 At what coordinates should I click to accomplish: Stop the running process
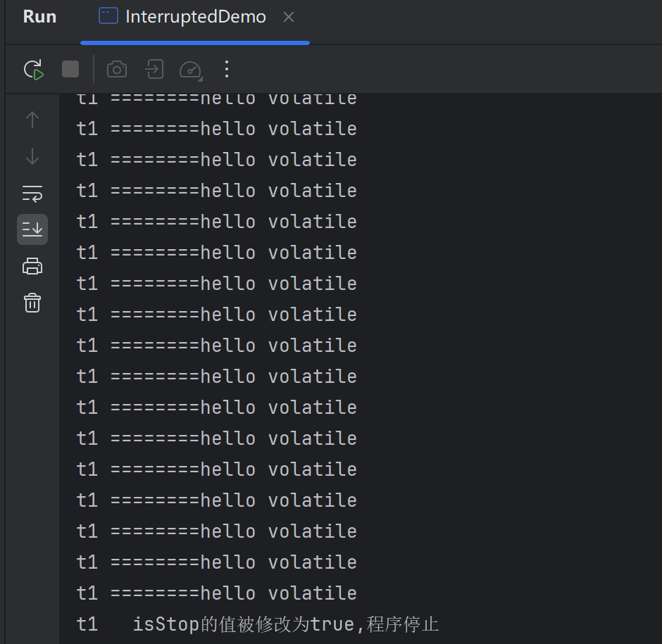click(x=70, y=69)
